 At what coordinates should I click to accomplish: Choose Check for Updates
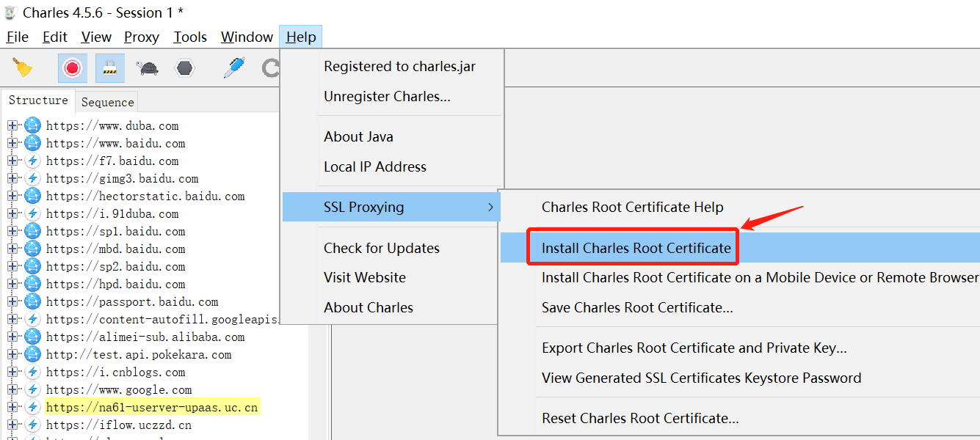click(x=382, y=249)
